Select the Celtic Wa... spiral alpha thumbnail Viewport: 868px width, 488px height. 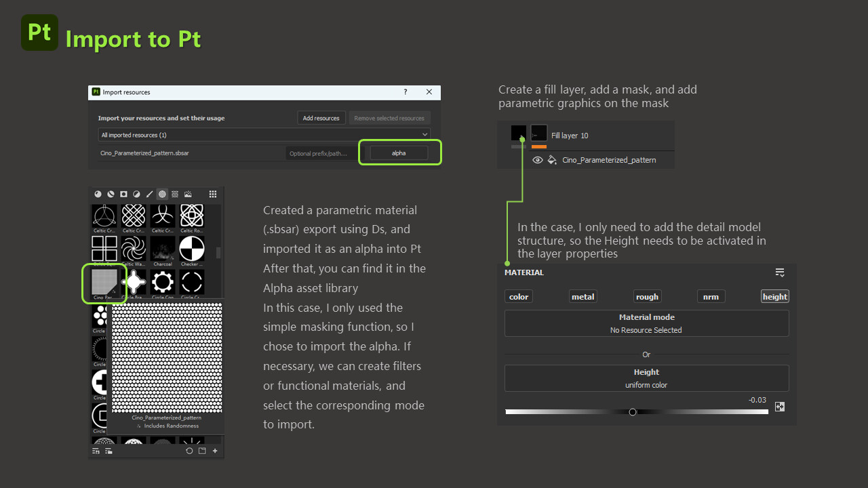pos(134,249)
